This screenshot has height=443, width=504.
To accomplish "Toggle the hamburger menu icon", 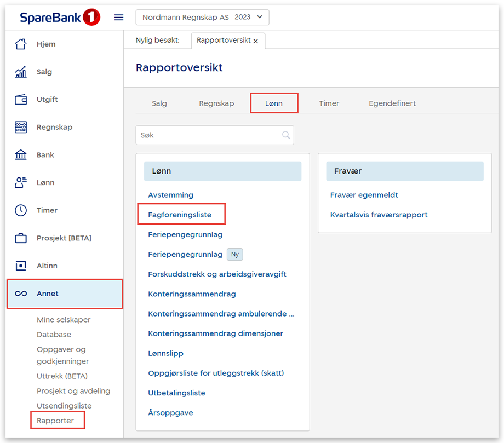I will coord(119,18).
